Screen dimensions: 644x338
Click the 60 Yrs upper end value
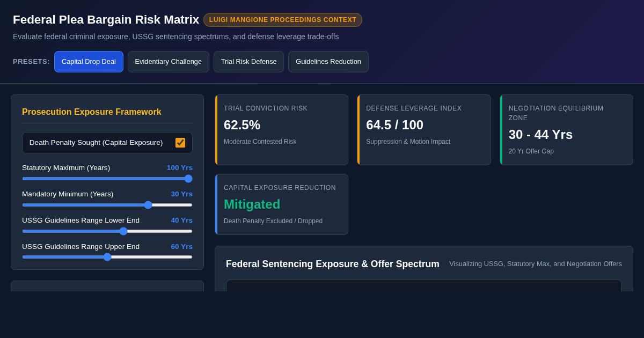[182, 247]
